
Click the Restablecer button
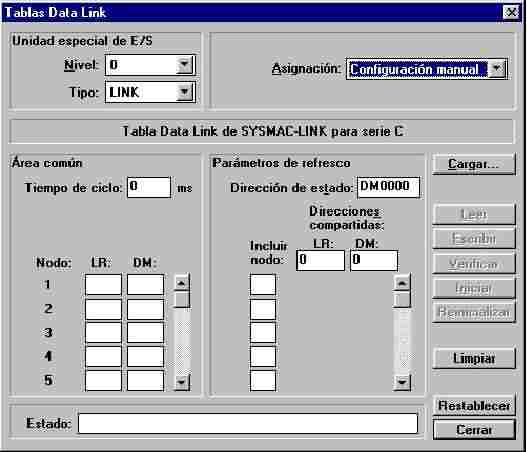[474, 406]
